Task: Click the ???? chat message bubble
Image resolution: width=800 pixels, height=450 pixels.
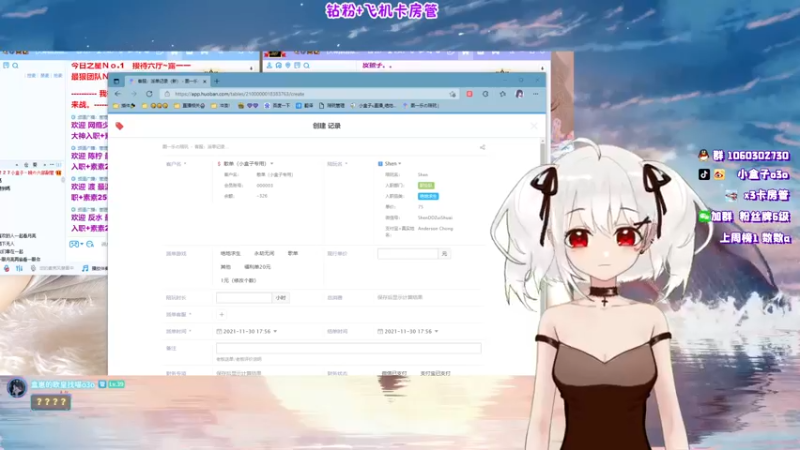Action: tap(51, 402)
